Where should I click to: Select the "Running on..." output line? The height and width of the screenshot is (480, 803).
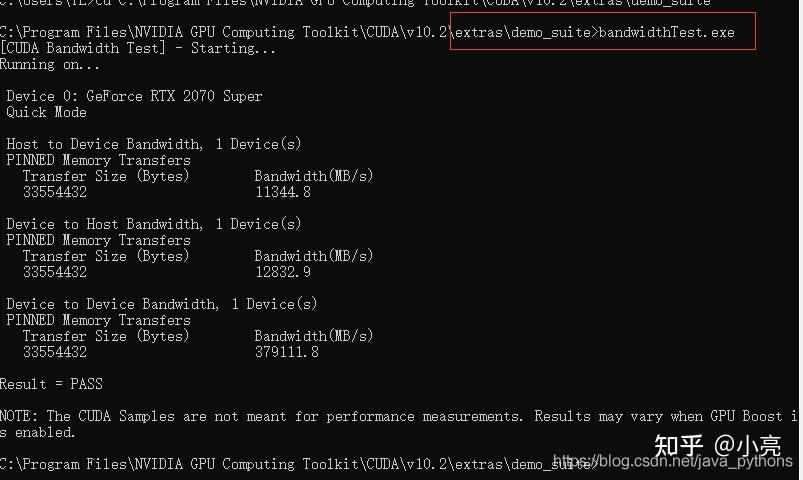[50, 65]
